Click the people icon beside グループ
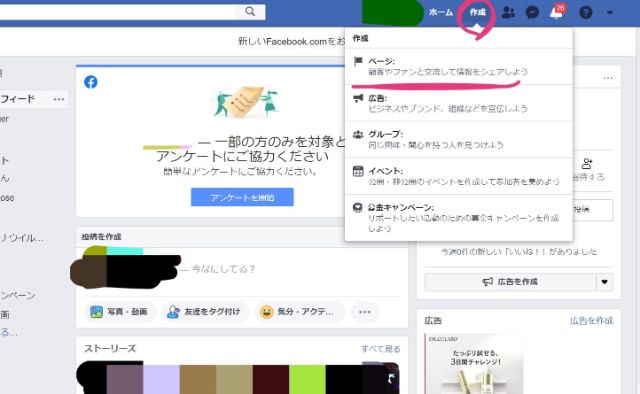Screen dimensions: 640x394 click(x=358, y=134)
